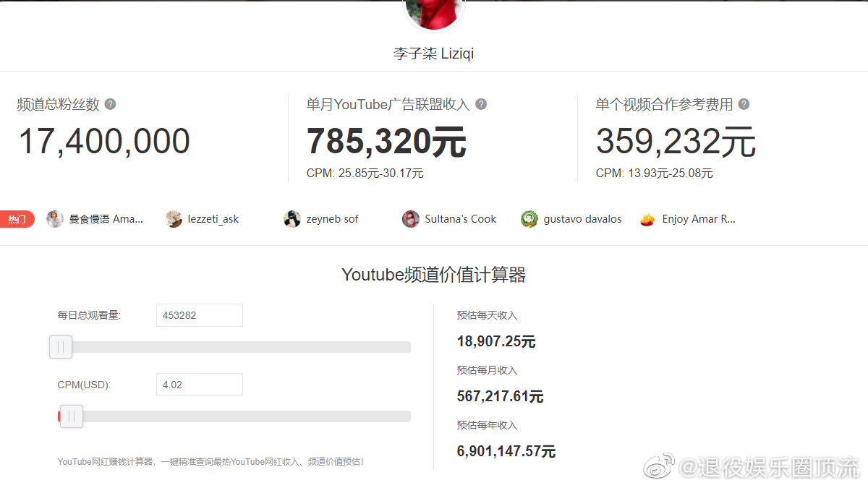Click the Youtube频道价值计算器 heading
868x488 pixels.
(x=434, y=275)
